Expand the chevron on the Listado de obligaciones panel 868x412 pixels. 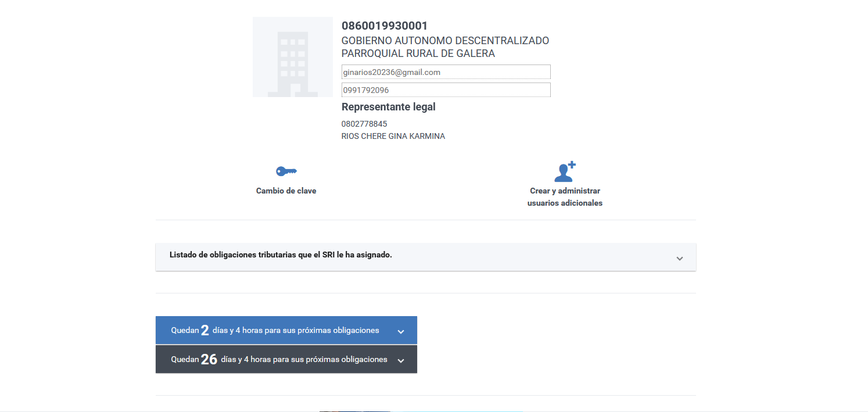coord(679,258)
